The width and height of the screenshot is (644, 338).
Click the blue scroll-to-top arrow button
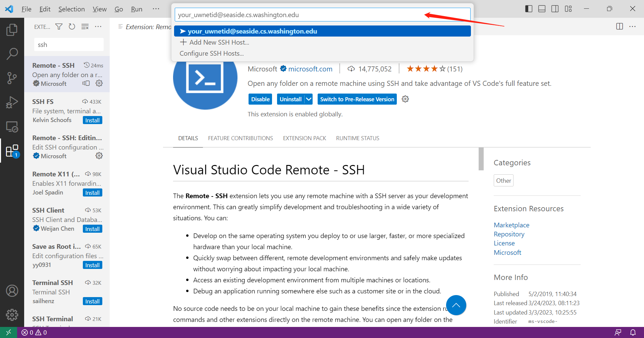tap(456, 305)
